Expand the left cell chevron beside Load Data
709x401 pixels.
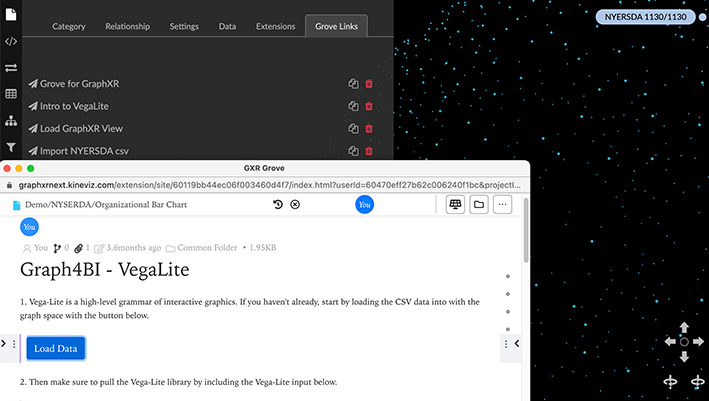coord(3,344)
